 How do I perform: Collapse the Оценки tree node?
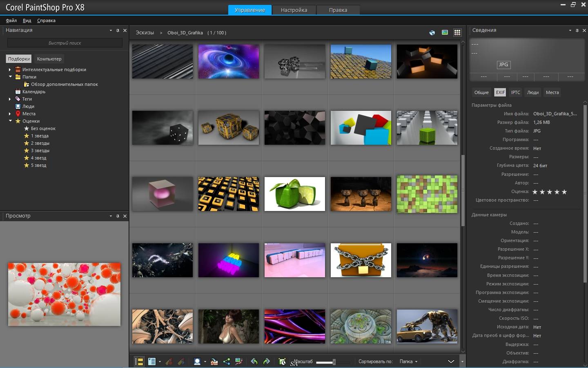10,121
